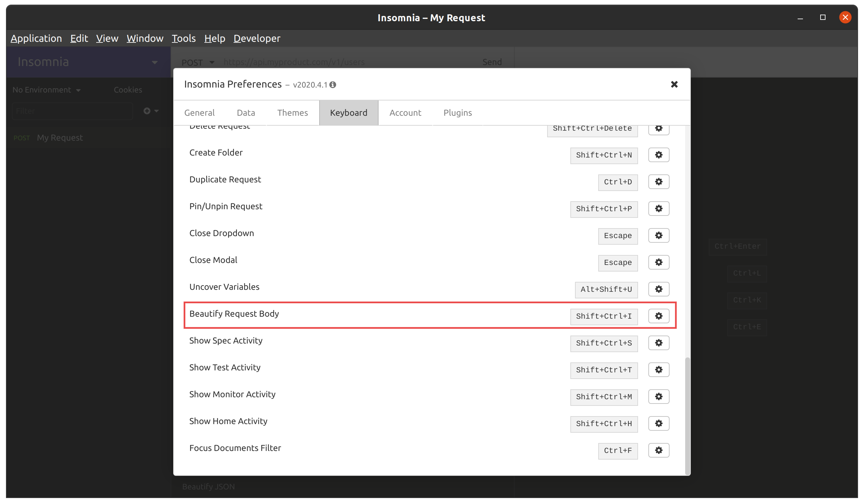Screen dimensions: 864x504
Task: Click the Ctrl+D shortcut label
Action: pos(618,182)
